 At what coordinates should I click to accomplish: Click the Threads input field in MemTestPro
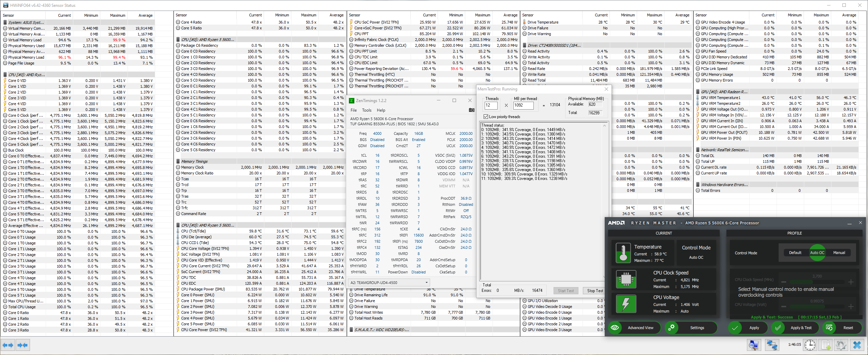pos(491,105)
